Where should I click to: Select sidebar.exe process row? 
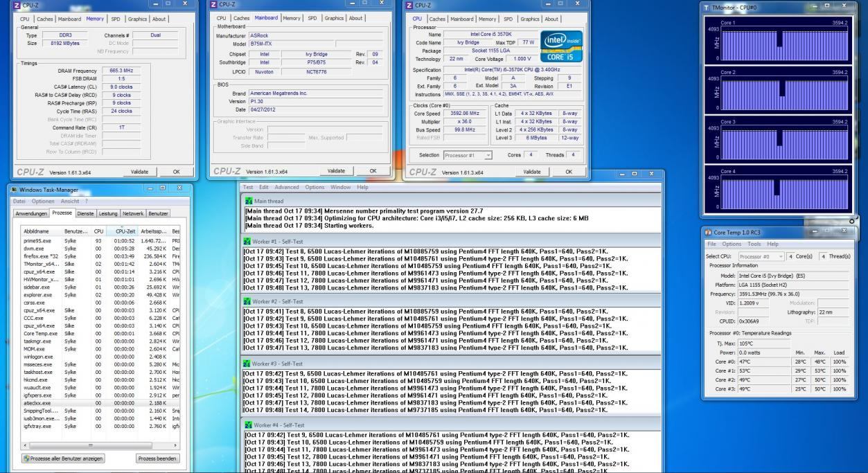point(100,287)
